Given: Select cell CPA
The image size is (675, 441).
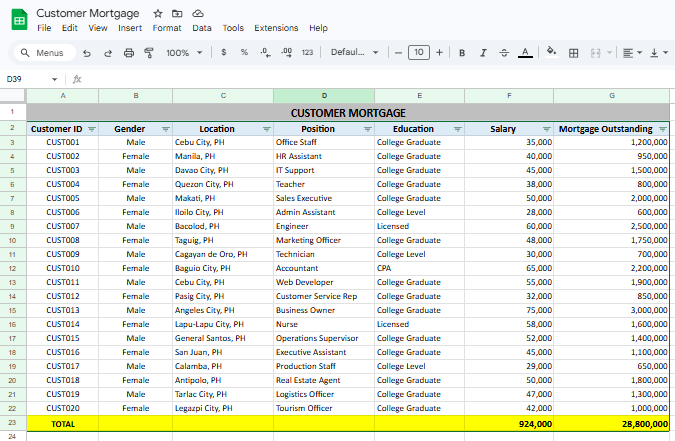Looking at the screenshot, I should pos(420,268).
